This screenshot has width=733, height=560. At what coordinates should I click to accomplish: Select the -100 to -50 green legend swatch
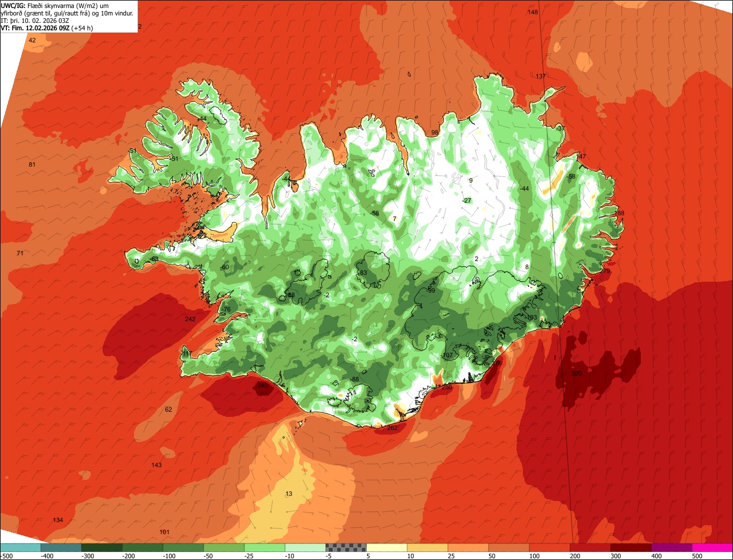coord(183,547)
